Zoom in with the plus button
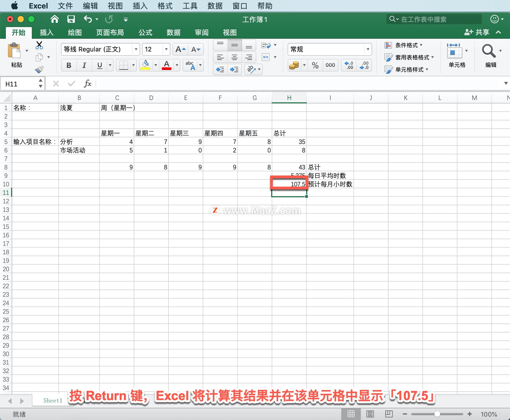The height and width of the screenshot is (420, 510). click(x=470, y=414)
